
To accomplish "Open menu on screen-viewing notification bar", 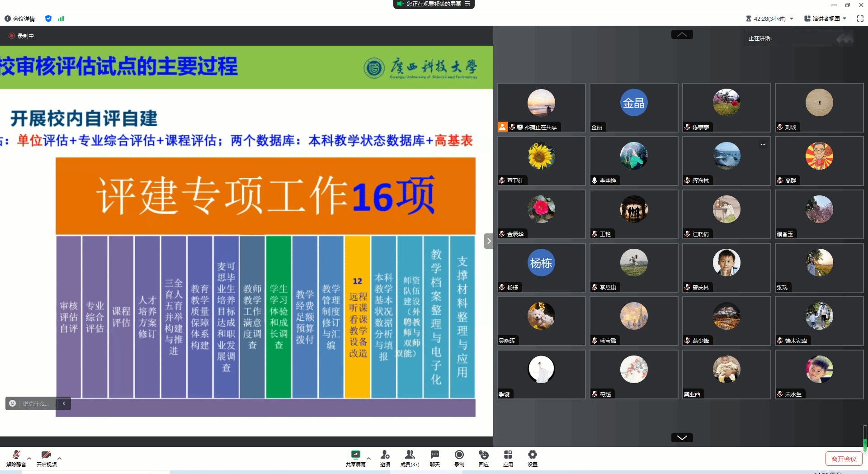I will (x=467, y=4).
